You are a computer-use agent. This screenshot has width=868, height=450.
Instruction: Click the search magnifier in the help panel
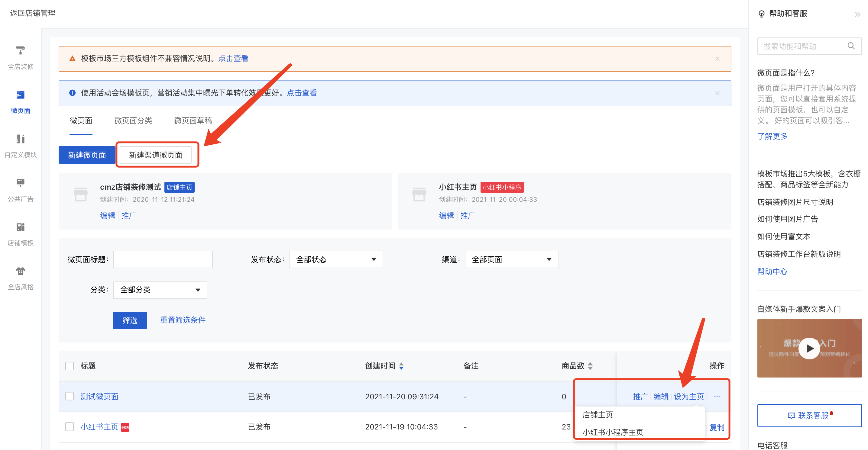point(851,46)
